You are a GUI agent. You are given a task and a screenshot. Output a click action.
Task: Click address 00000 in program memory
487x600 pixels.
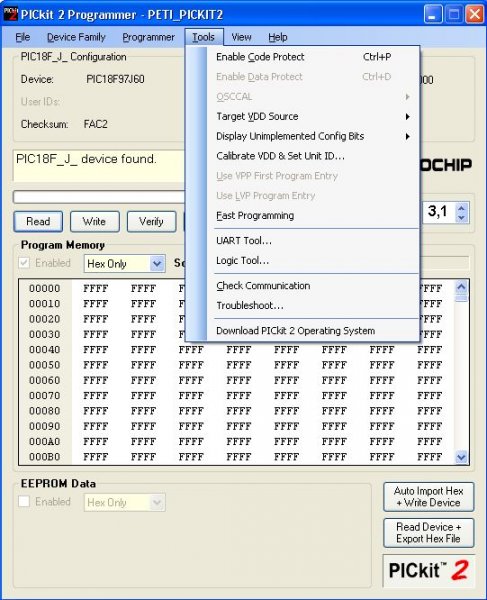pos(44,289)
